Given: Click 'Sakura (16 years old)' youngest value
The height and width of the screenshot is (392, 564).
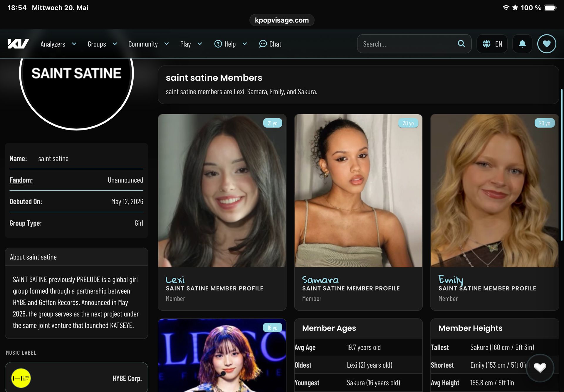Looking at the screenshot, I should (x=373, y=383).
